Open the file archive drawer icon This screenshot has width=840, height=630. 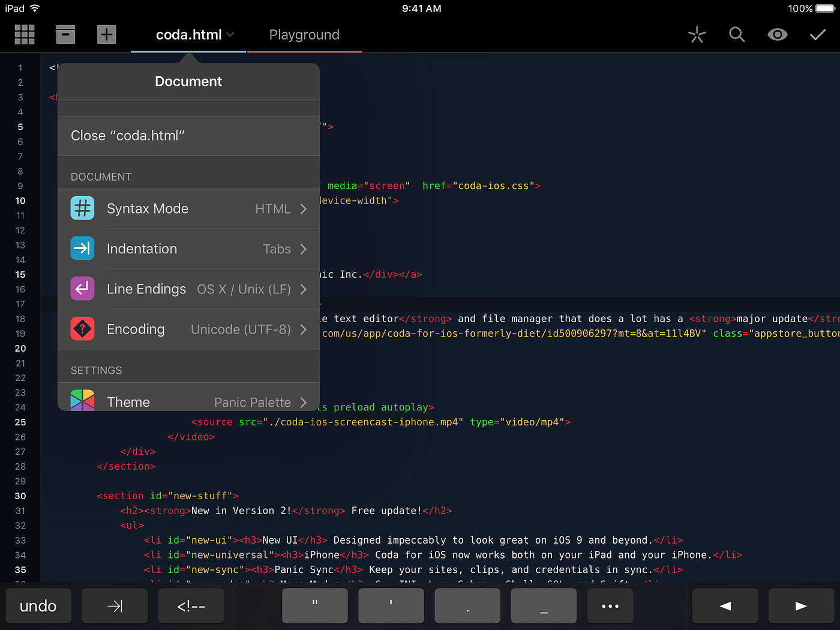(x=65, y=35)
